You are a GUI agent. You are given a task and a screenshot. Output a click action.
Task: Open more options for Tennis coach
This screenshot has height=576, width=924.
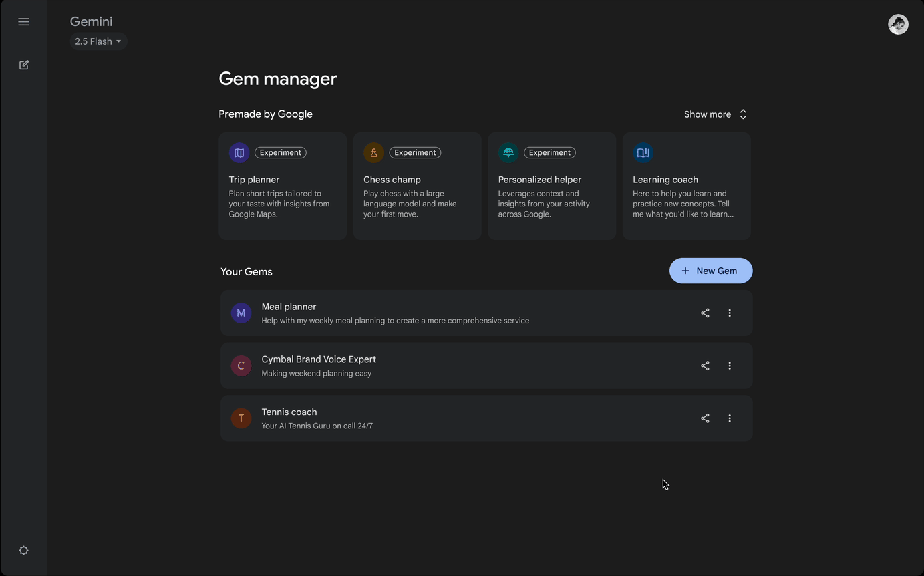730,418
